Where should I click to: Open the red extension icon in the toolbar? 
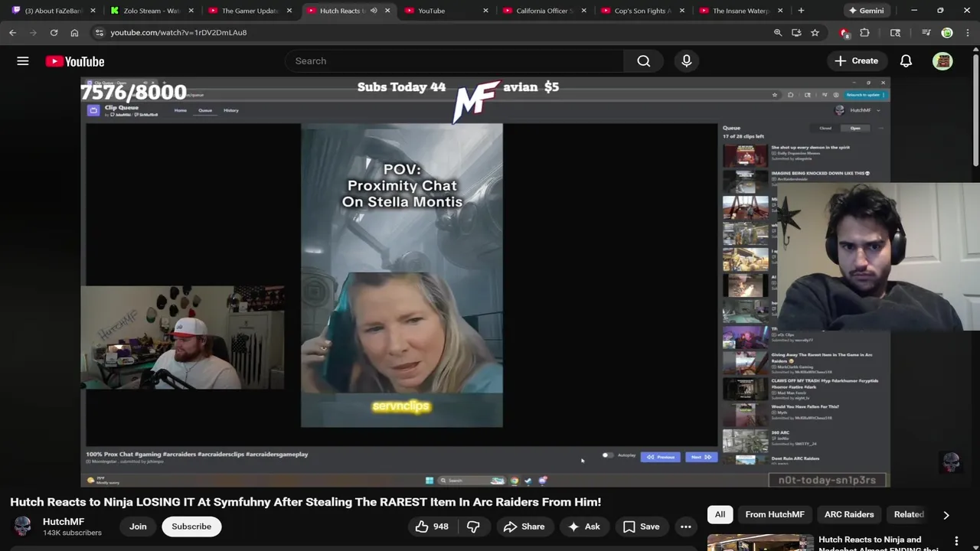[x=844, y=32]
